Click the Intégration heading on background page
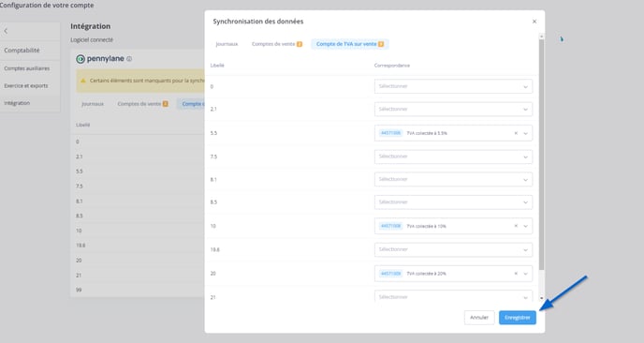Image resolution: width=644 pixels, height=343 pixels. click(91, 26)
